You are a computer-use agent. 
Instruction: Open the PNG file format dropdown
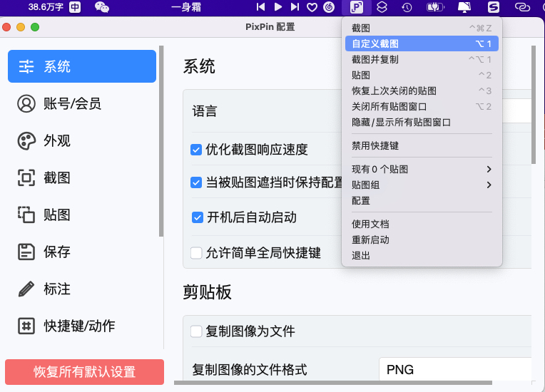point(455,369)
